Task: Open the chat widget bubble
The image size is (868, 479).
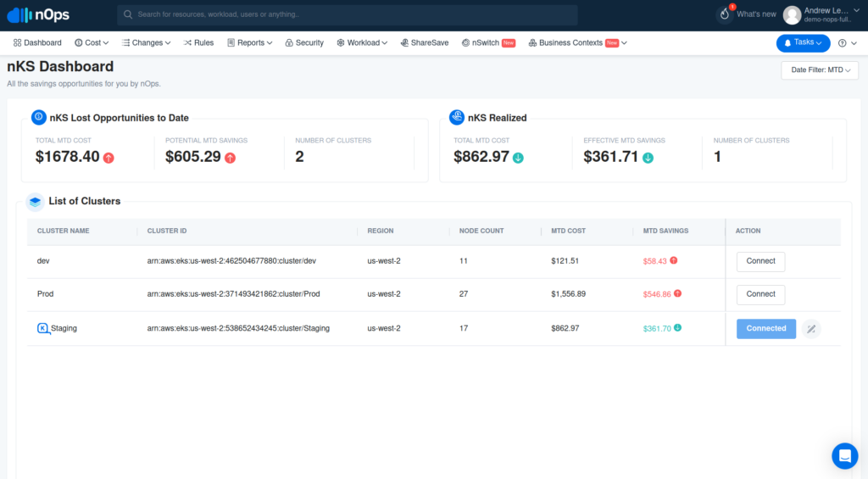Action: click(845, 456)
